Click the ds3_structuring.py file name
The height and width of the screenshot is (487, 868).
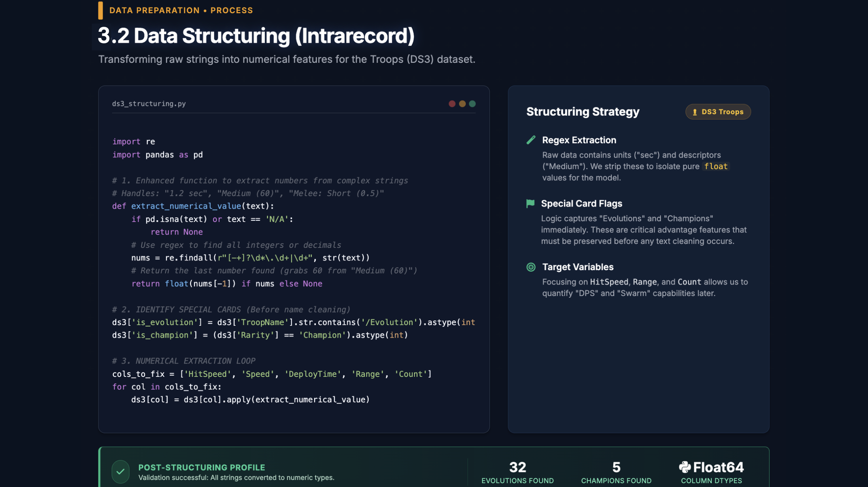pos(149,104)
